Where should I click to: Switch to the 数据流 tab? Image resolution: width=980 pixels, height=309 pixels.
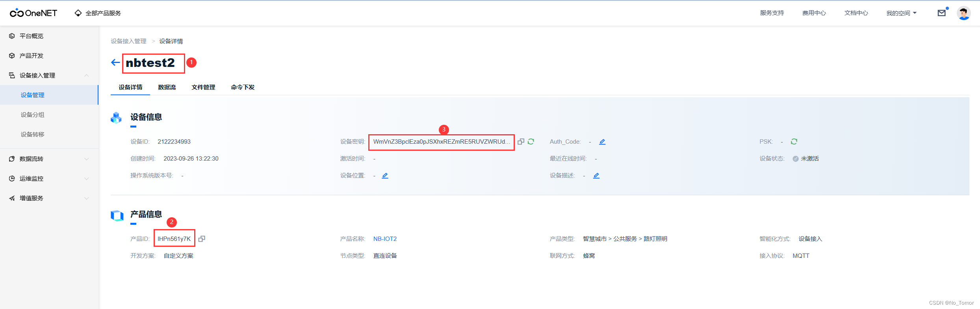(167, 87)
